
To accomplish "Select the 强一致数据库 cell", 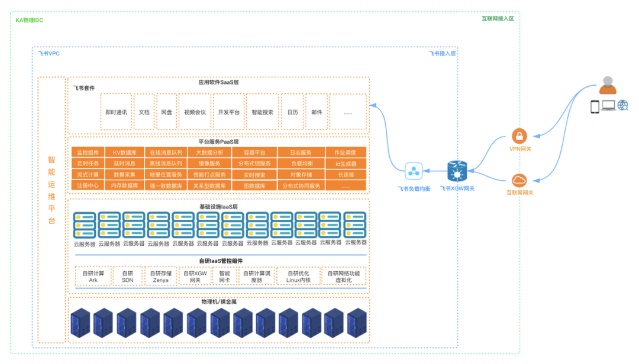I will click(x=166, y=186).
